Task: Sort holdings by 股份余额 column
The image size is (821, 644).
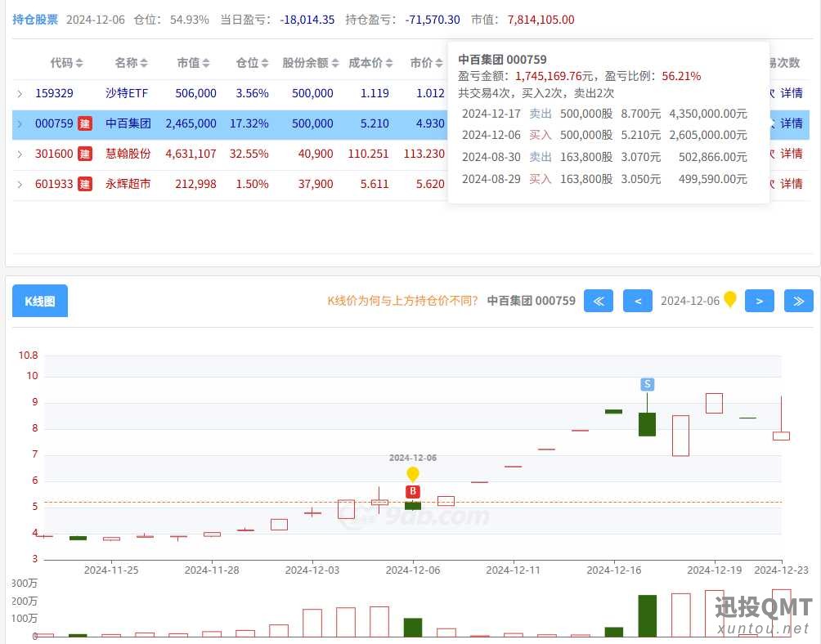Action: point(311,63)
